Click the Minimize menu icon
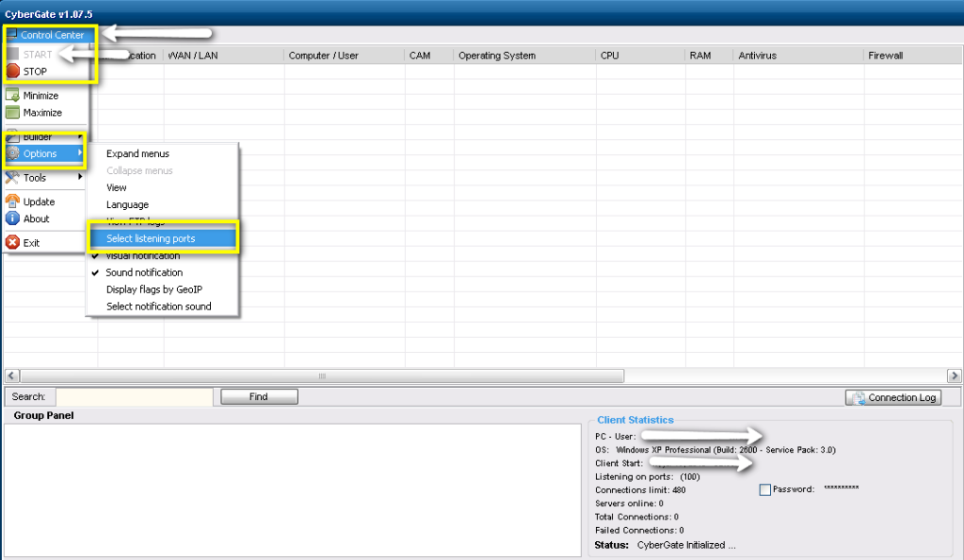The height and width of the screenshot is (560, 964). [12, 95]
